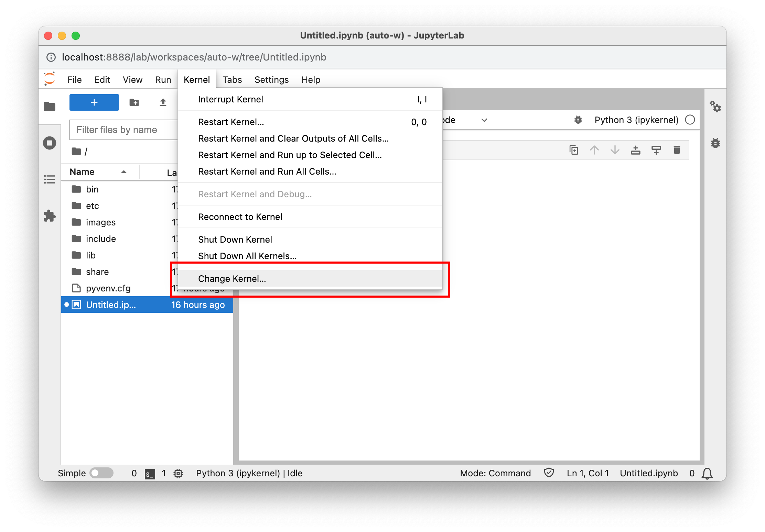
Task: Click the Filter files by name field
Action: coord(124,130)
